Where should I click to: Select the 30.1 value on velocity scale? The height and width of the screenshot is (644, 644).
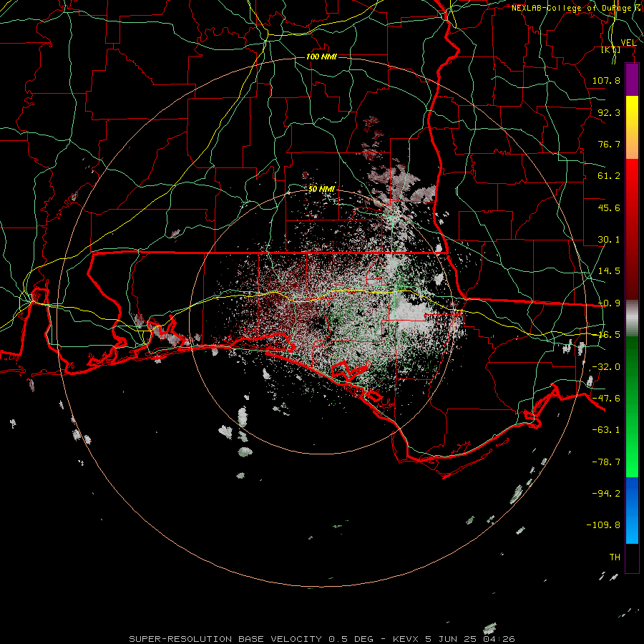pos(609,240)
